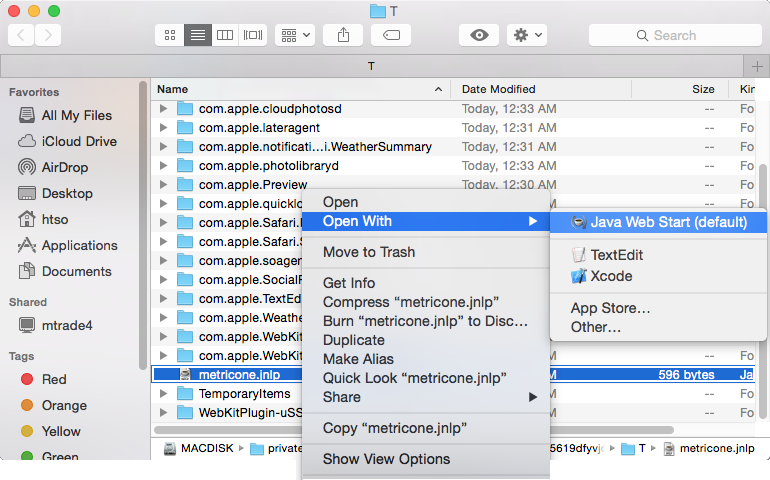The image size is (770, 480).
Task: Add a new tab with plus button
Action: point(757,66)
